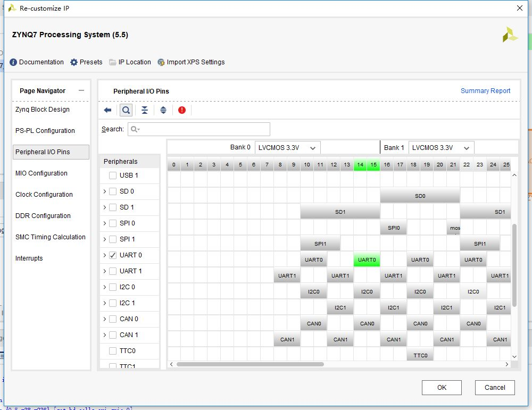Click IP Location folder icon
This screenshot has width=532, height=410.
[x=113, y=62]
